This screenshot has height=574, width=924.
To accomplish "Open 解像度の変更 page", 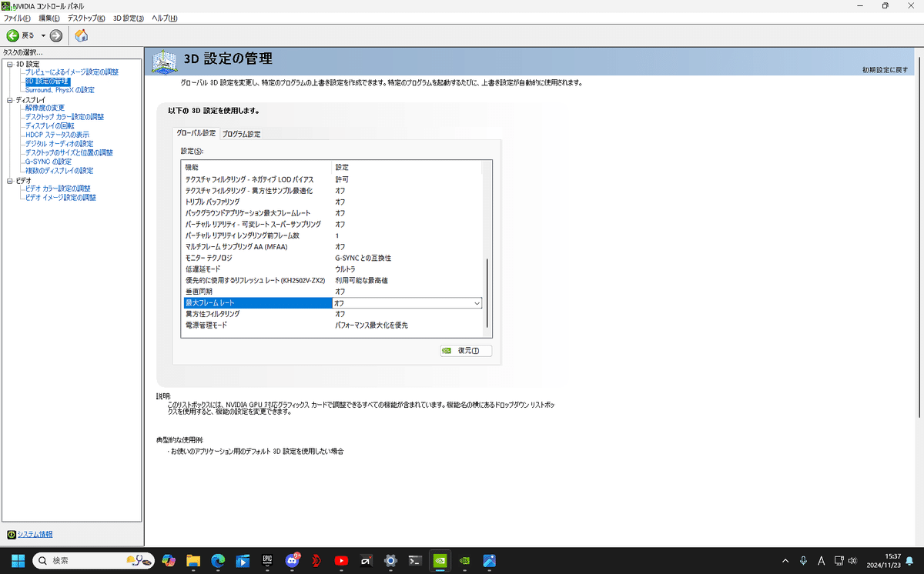I will click(x=45, y=108).
